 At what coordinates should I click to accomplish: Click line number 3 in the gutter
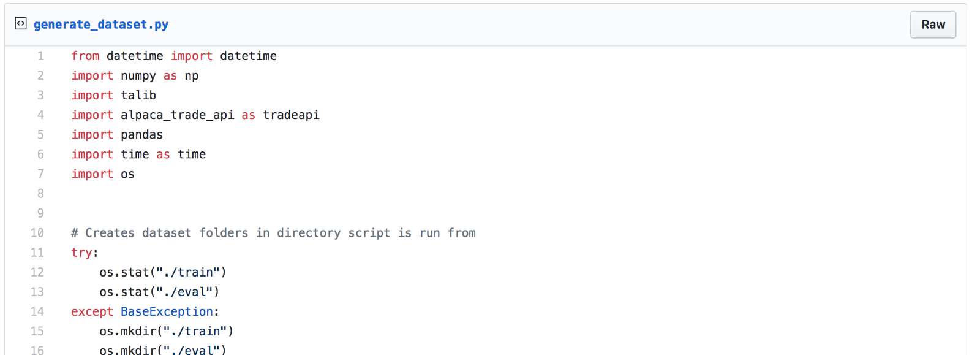[40, 95]
